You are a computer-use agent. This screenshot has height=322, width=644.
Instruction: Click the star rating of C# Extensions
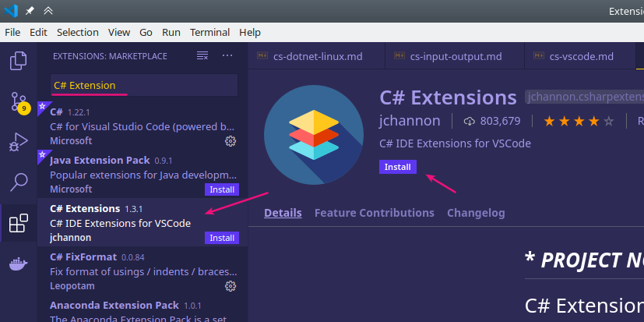click(579, 121)
